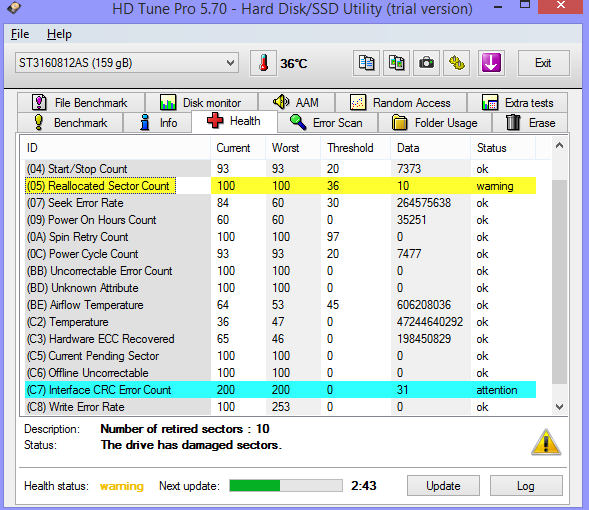The image size is (589, 510).
Task: Click the 'warning' status in the yellow row
Action: (x=495, y=186)
